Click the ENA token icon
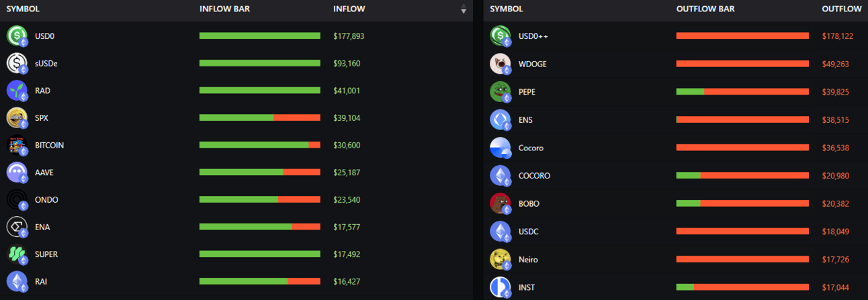 (17, 227)
